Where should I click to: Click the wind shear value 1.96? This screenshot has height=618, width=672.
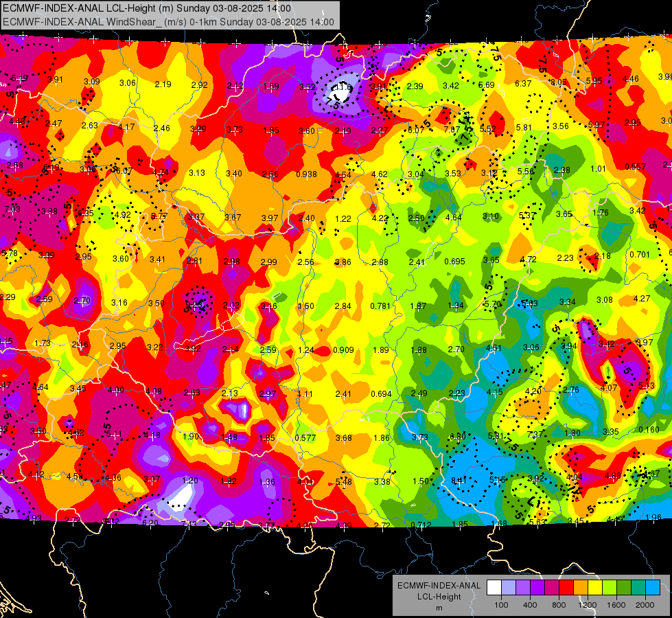(x=653, y=517)
